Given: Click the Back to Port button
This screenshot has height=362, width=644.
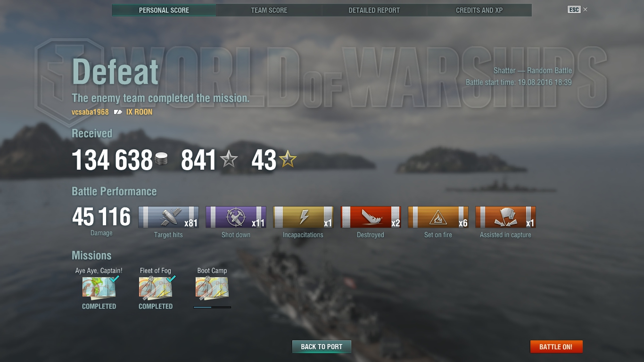Looking at the screenshot, I should [x=322, y=346].
